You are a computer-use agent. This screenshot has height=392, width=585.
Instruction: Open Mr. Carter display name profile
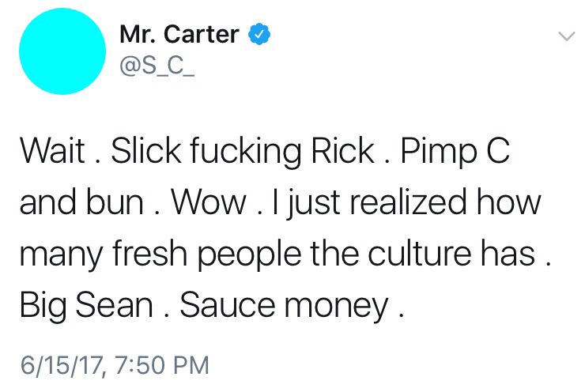click(x=179, y=34)
